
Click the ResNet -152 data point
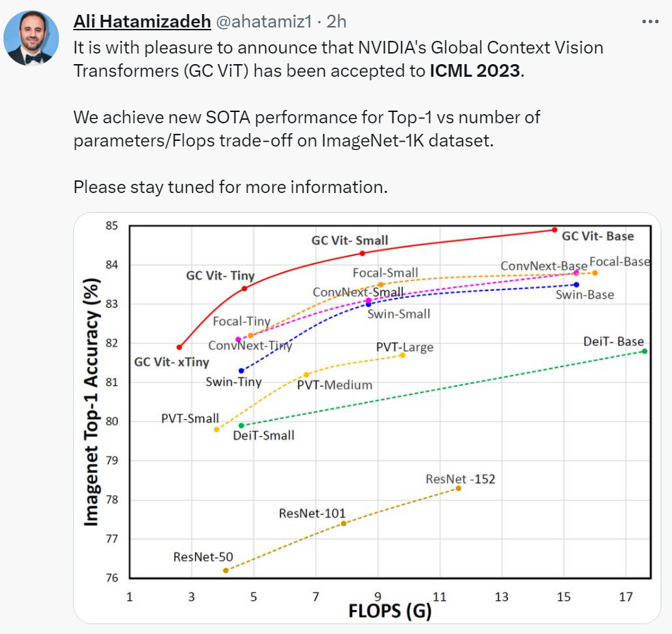459,487
